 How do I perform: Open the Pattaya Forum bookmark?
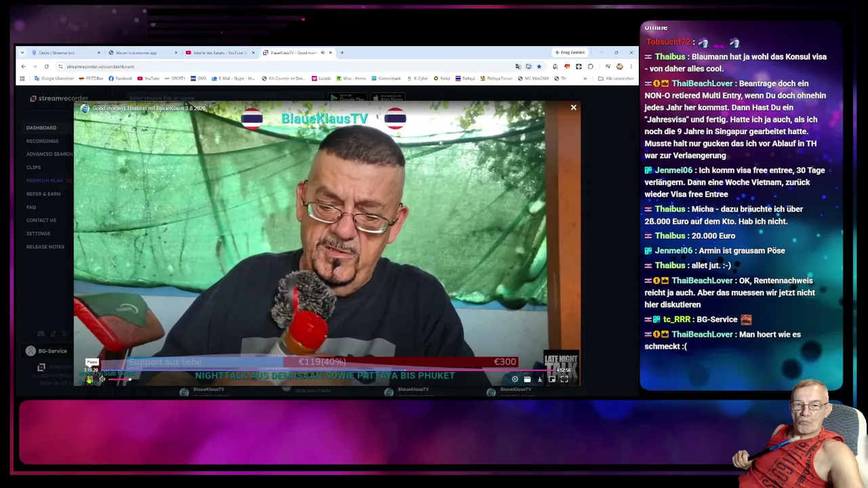[496, 79]
